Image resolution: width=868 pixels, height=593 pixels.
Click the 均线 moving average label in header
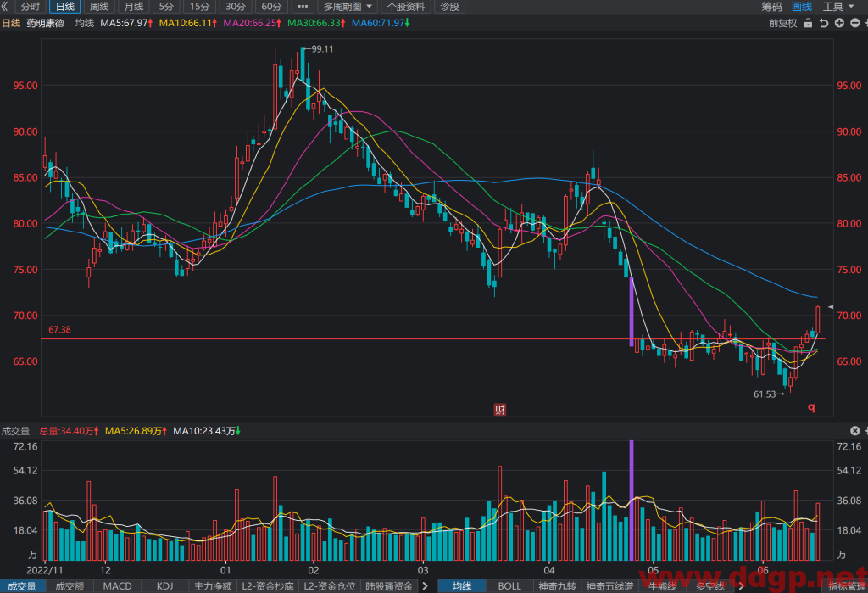click(85, 23)
